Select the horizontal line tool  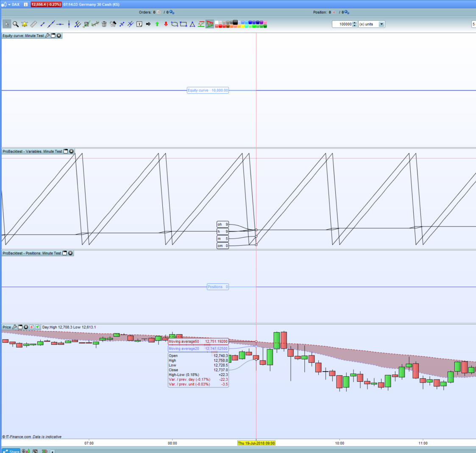[60, 24]
